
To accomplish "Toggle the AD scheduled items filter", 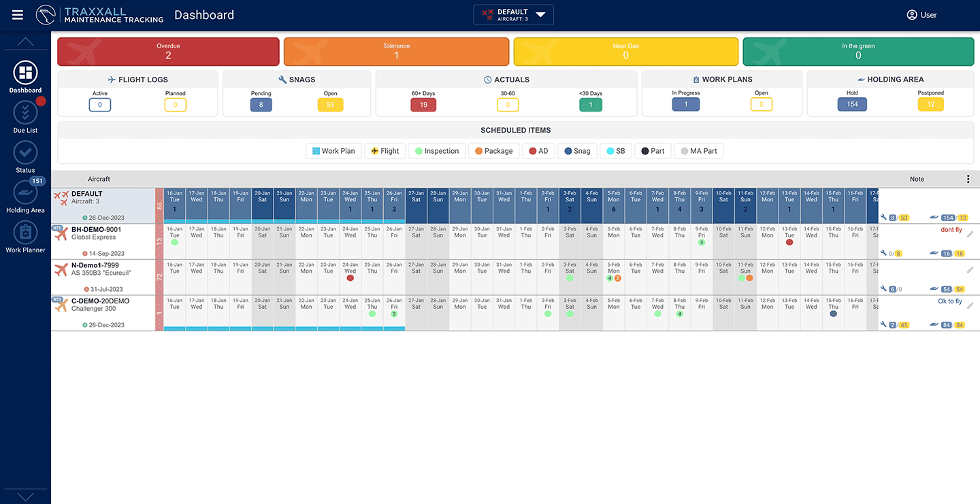I will tap(538, 150).
